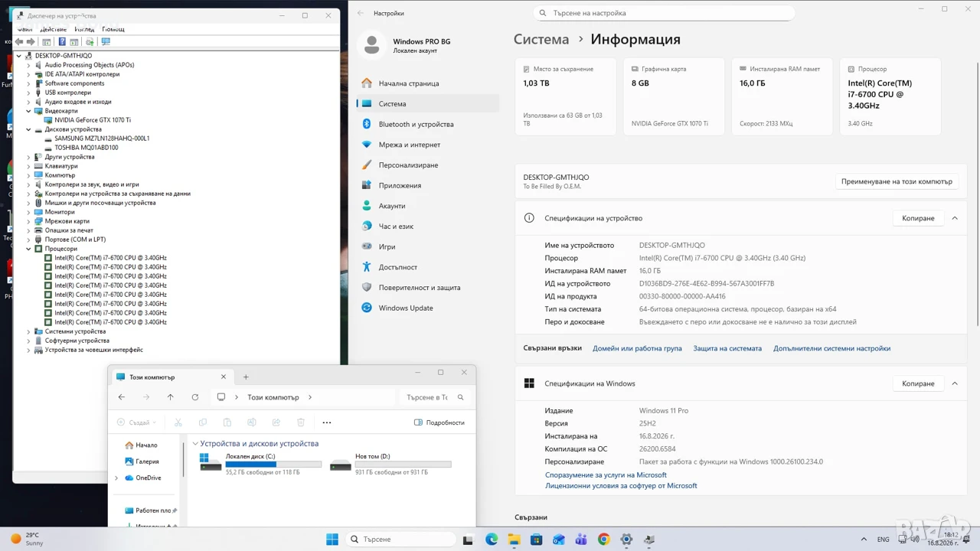Show hidden tray icons chevron on taskbar
This screenshot has width=980, height=551.
tap(864, 540)
